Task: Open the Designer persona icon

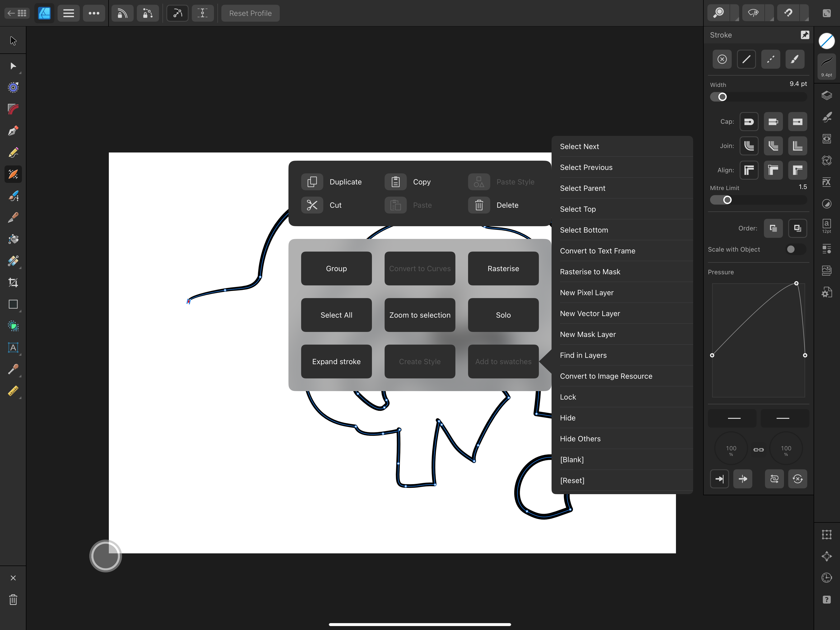Action: (44, 13)
